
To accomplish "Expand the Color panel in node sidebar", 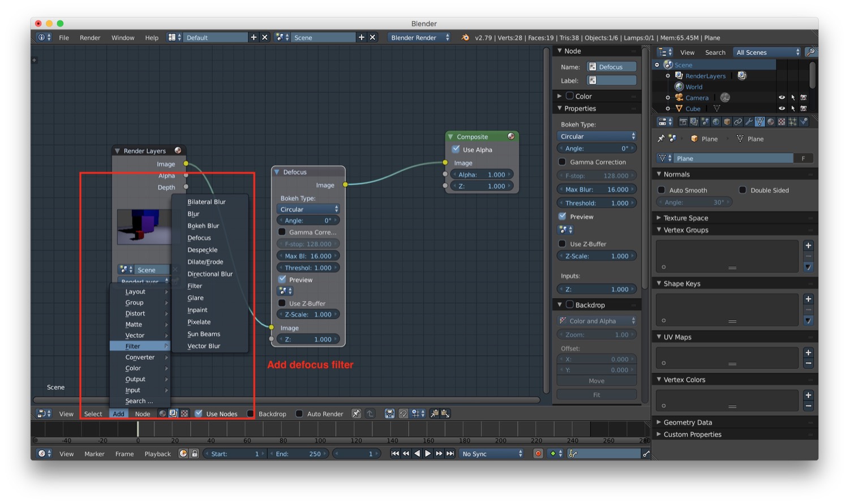I will (559, 96).
